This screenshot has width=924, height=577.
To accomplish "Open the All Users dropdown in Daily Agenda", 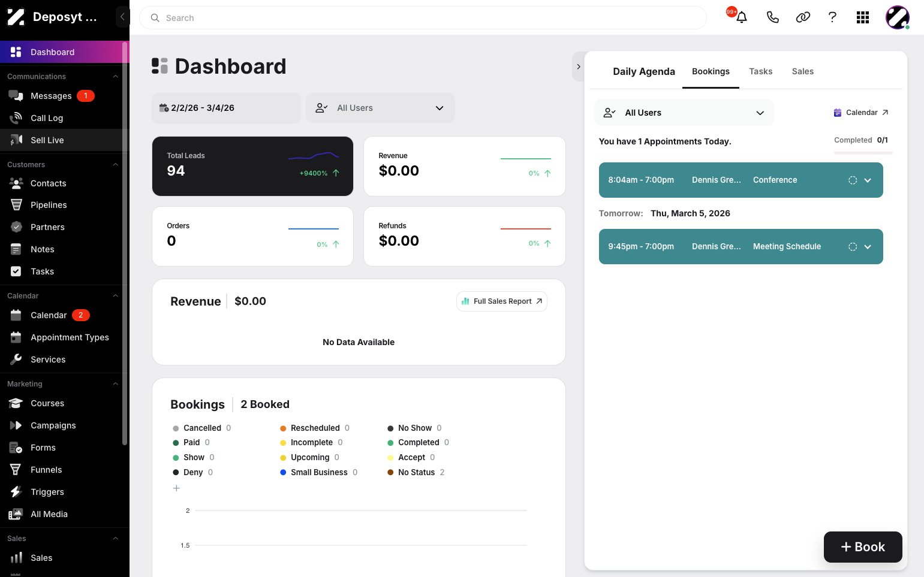I will pos(684,113).
